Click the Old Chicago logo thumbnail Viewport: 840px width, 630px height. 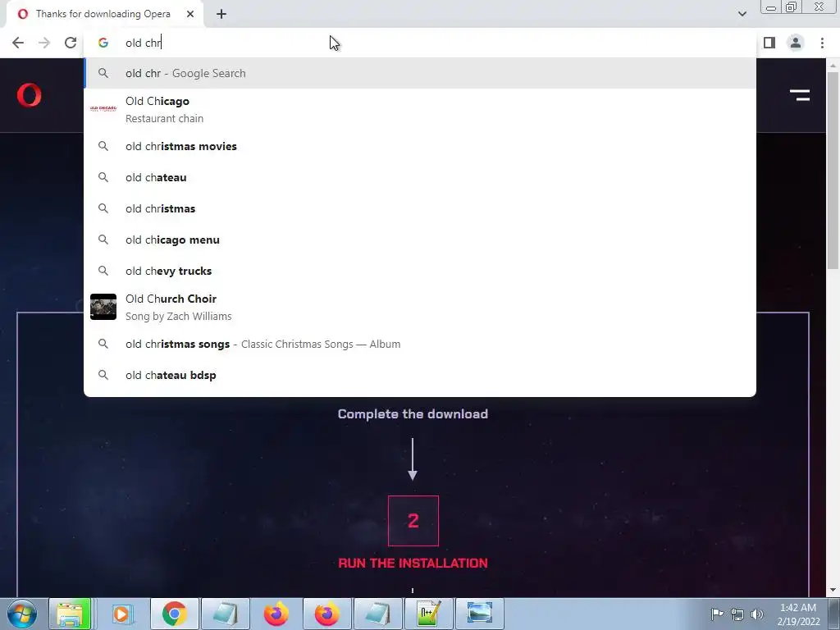[103, 109]
